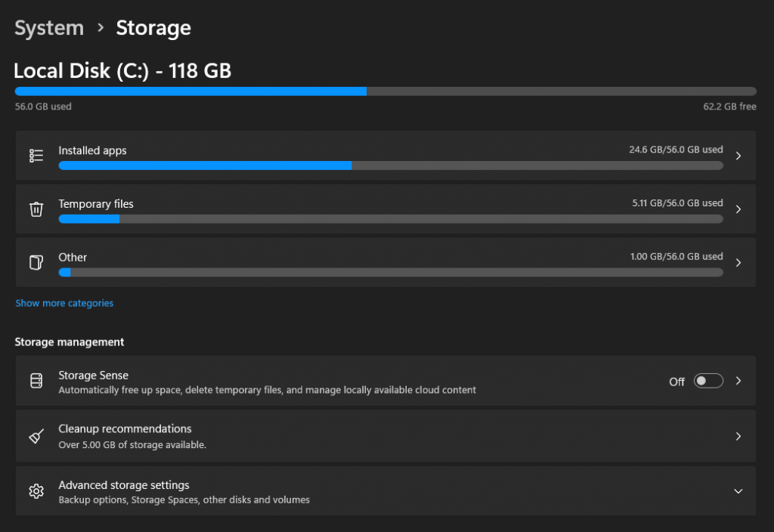Click the Installed apps usage bar

tap(391, 165)
